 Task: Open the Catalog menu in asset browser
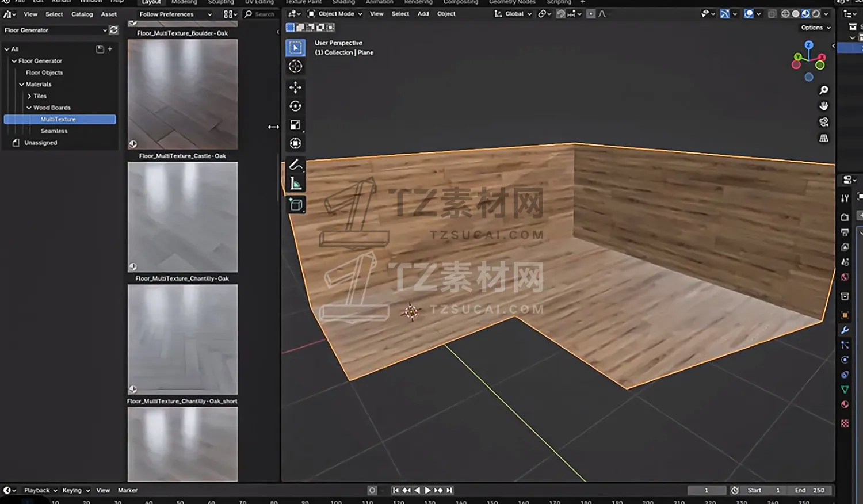82,14
